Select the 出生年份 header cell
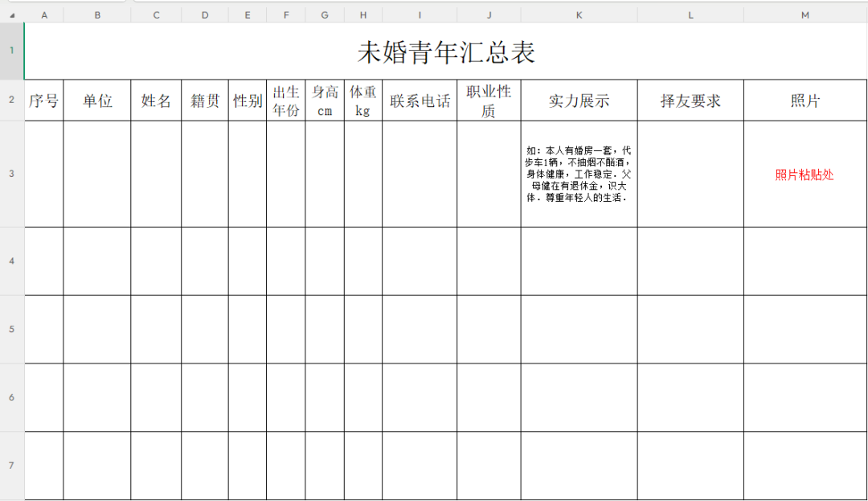The image size is (868, 501). (x=286, y=101)
